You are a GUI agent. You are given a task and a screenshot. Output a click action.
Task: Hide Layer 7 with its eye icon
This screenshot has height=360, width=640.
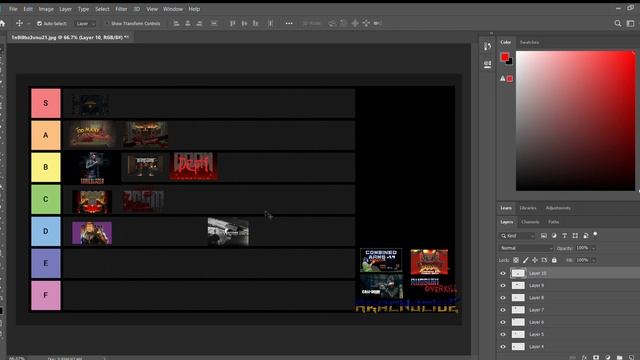click(503, 310)
